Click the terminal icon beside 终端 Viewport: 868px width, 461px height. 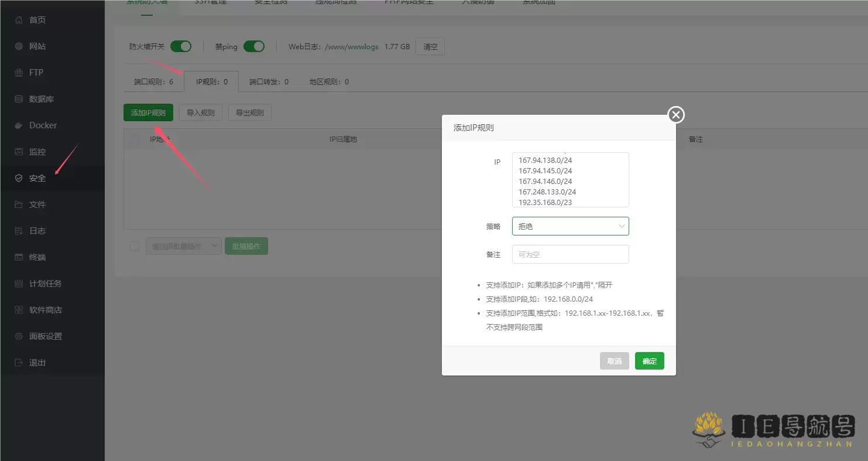point(19,257)
